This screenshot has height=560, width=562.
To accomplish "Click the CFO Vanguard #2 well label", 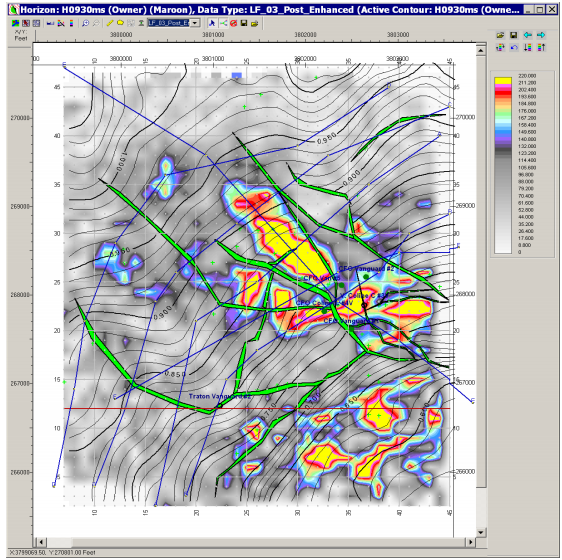I will [x=366, y=269].
